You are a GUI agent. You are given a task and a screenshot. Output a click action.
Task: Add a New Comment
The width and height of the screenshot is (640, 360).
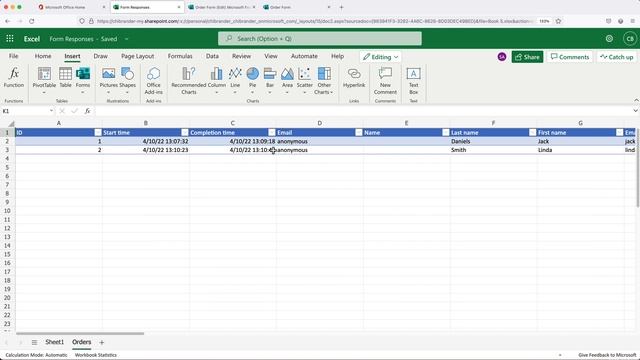pos(385,80)
